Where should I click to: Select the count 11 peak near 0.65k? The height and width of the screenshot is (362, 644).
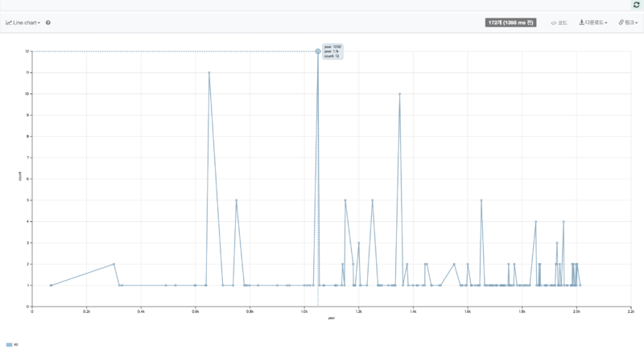point(209,72)
